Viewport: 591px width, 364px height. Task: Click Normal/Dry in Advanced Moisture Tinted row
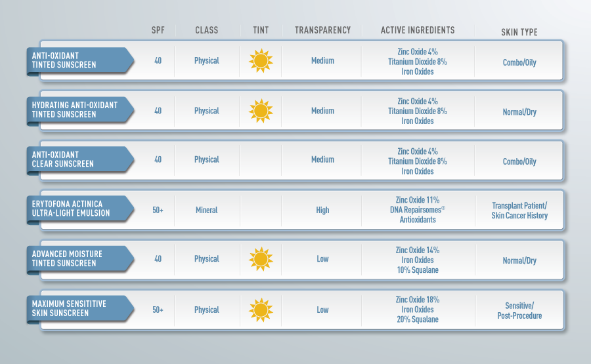[x=519, y=260]
